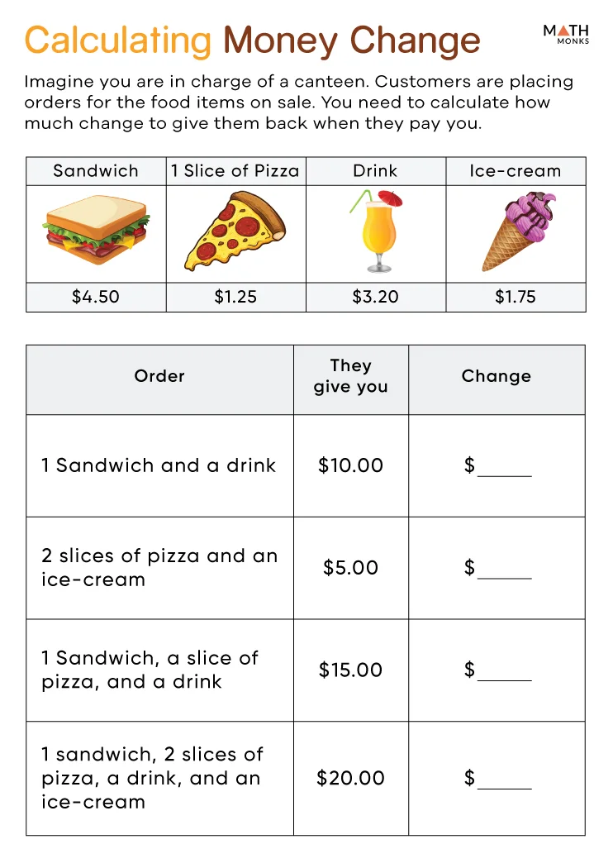
Task: Click the '1 Slice of Pizza' label
Action: point(235,171)
